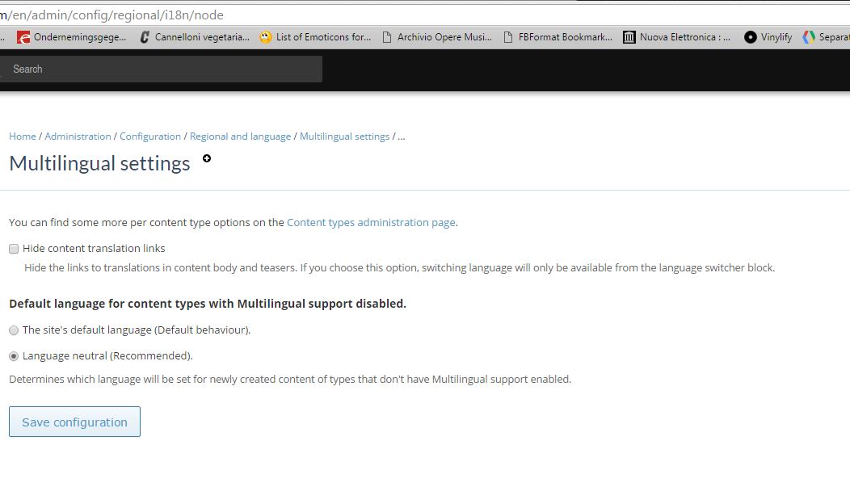Click the help icon beside Multilingual settings title
The width and height of the screenshot is (850, 504).
pyautogui.click(x=207, y=158)
